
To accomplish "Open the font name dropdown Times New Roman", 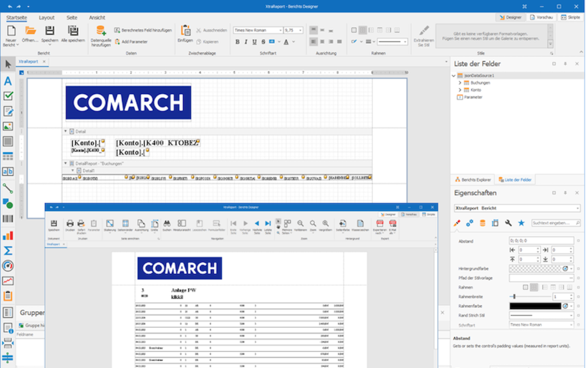I will 280,30.
